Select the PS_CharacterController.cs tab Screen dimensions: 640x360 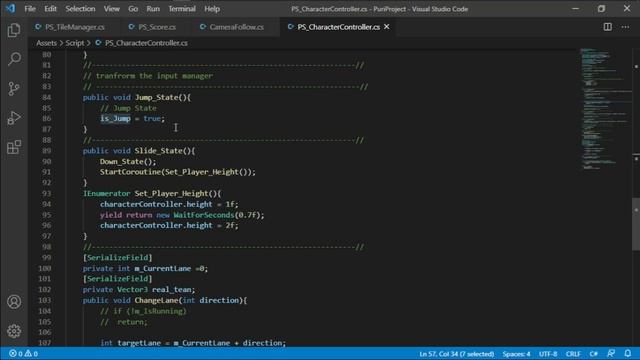point(338,27)
